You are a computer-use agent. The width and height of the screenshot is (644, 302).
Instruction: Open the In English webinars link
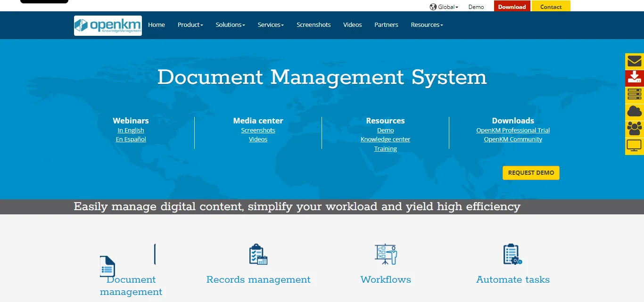point(131,131)
